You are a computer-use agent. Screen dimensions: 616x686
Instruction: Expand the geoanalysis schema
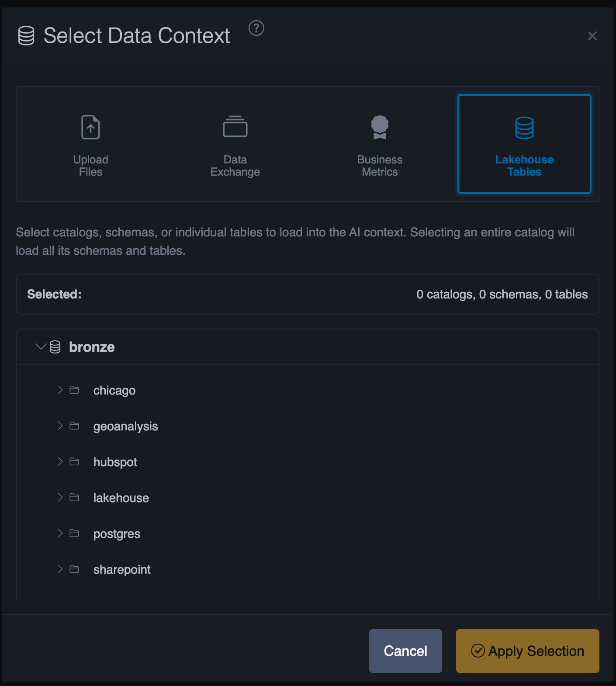point(59,426)
